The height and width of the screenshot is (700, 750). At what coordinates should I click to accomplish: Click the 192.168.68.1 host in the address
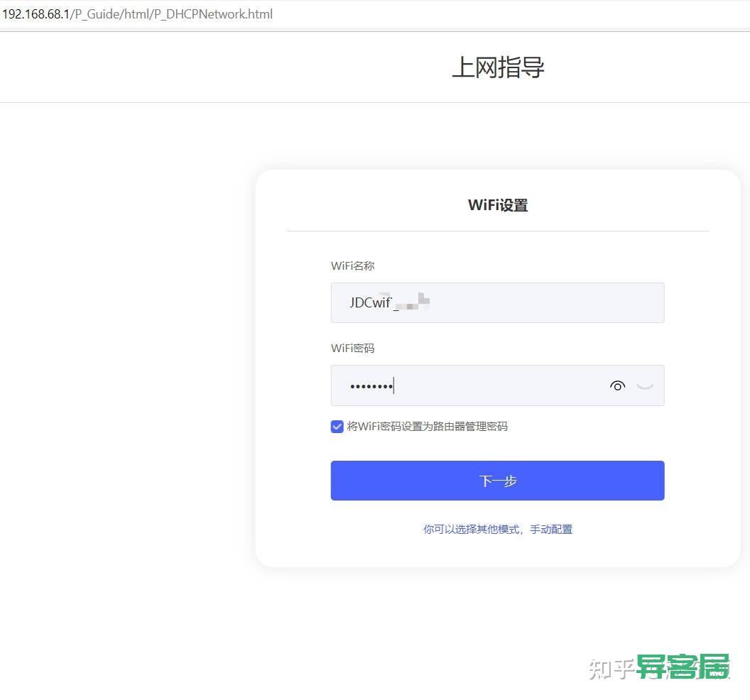tap(36, 14)
